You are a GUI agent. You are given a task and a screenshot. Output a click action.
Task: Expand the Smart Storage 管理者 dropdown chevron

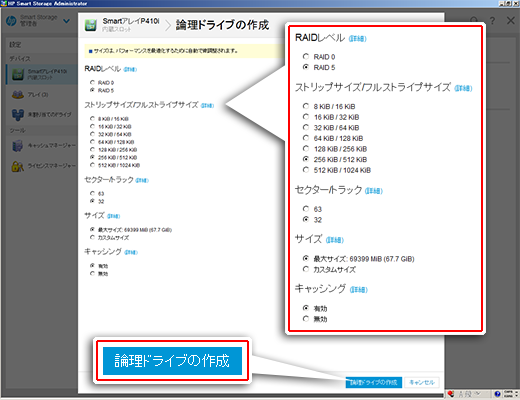coord(66,22)
